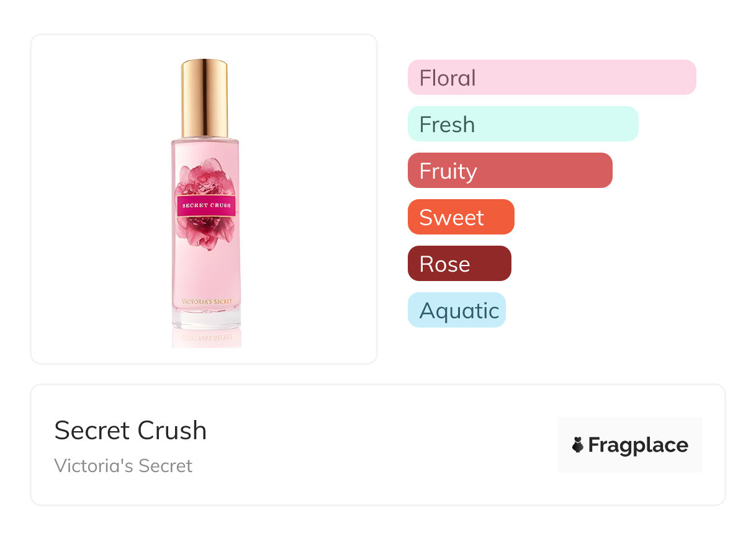Choose the Fruity accord bar
This screenshot has width=756, height=536.
point(510,171)
